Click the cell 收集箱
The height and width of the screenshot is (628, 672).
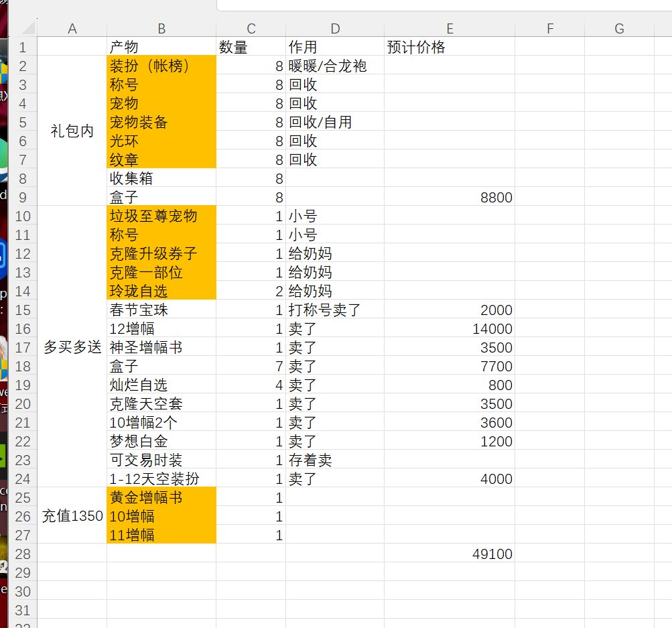(x=161, y=178)
